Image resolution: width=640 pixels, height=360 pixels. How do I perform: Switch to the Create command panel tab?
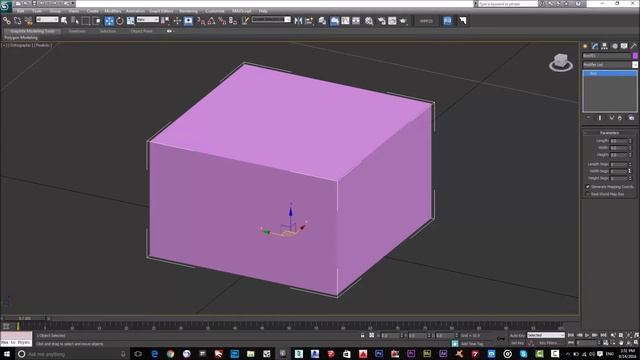(x=585, y=46)
